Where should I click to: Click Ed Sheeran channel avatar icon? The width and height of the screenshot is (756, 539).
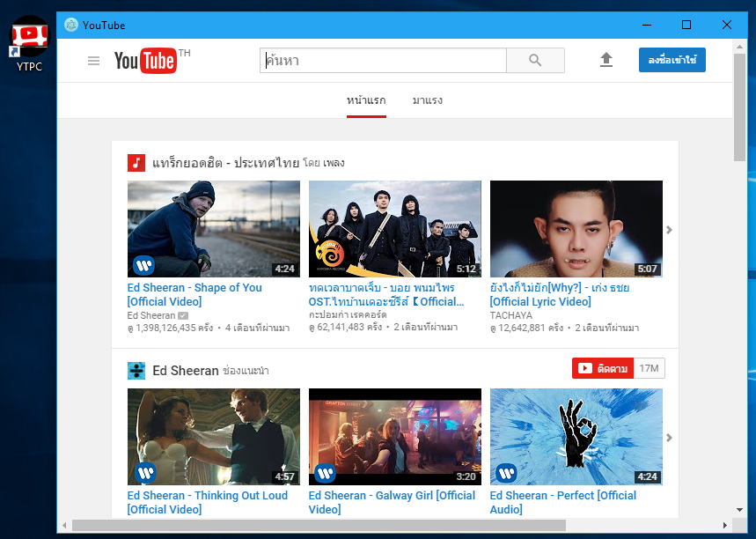tap(136, 371)
